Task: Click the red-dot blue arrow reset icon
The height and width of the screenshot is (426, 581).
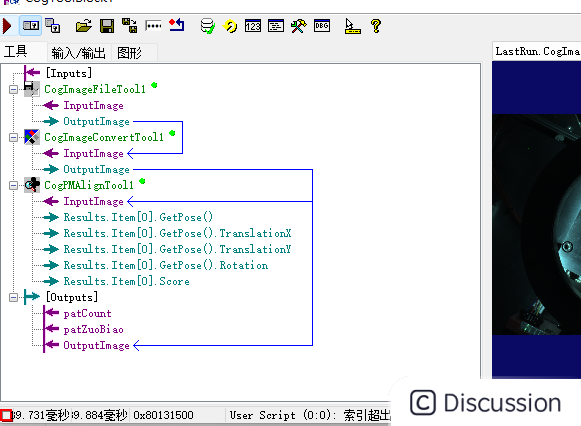Action: pyautogui.click(x=176, y=26)
